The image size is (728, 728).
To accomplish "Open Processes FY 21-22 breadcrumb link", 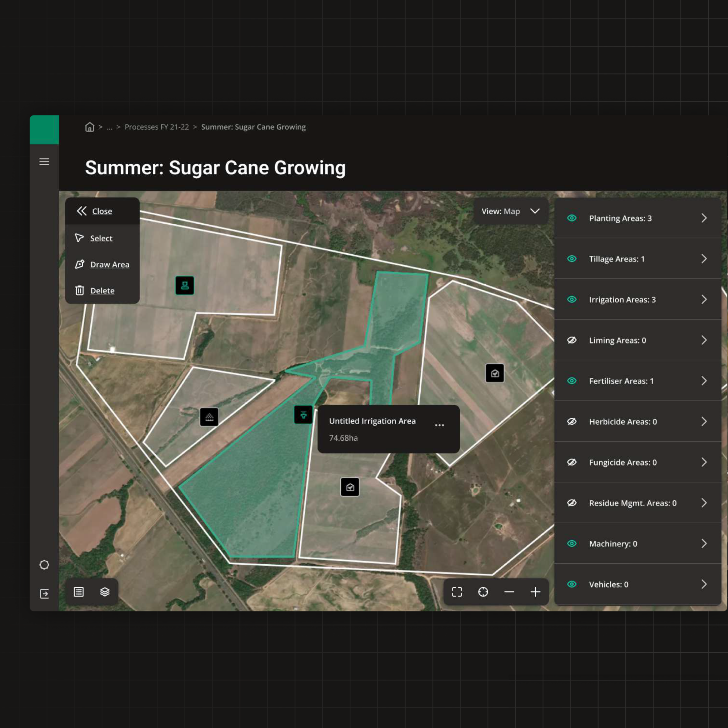I will pos(157,127).
